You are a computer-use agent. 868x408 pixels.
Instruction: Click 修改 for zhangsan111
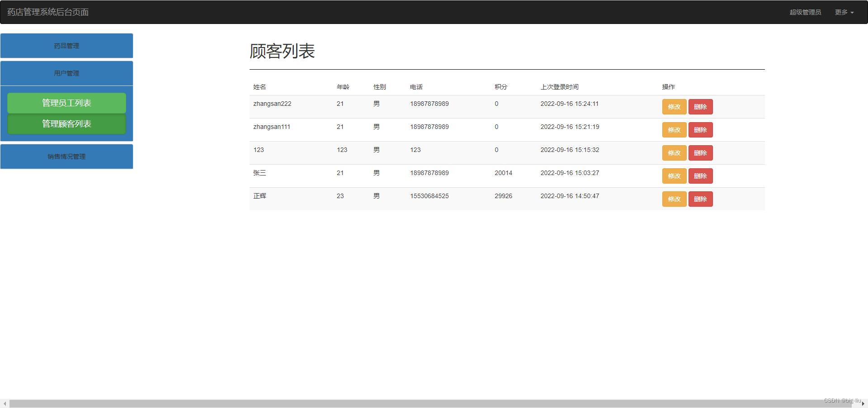pyautogui.click(x=674, y=130)
